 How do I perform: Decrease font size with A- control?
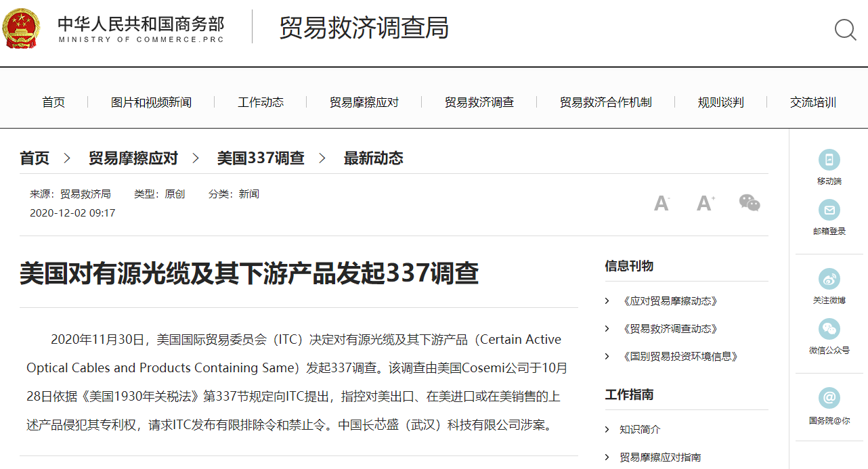point(661,202)
